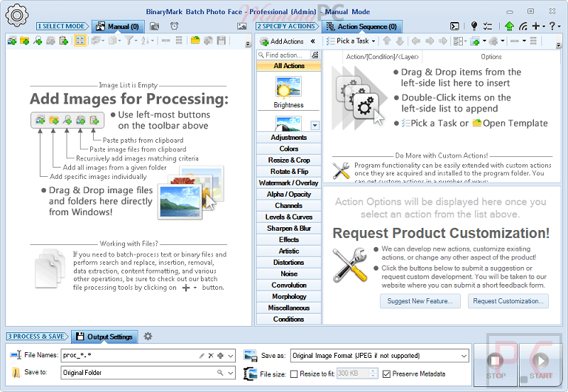This screenshot has height=392, width=568.
Task: Click the output settings gear icon
Action: click(148, 336)
